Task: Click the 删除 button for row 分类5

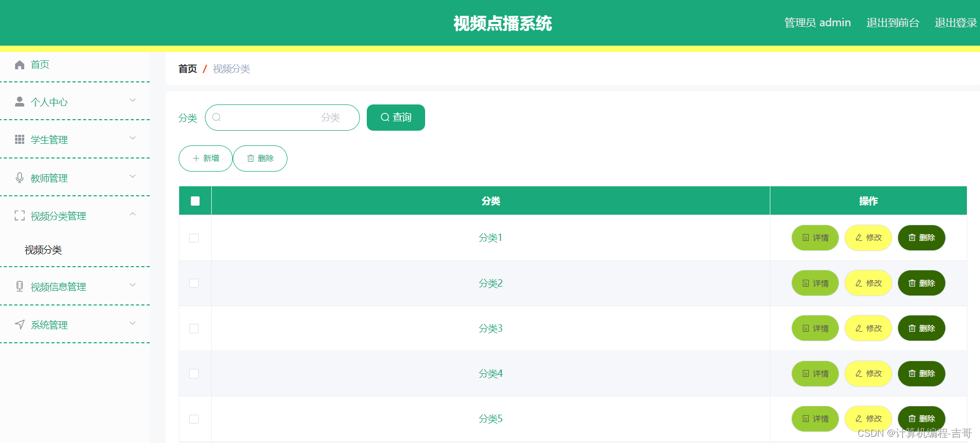Action: pos(921,419)
